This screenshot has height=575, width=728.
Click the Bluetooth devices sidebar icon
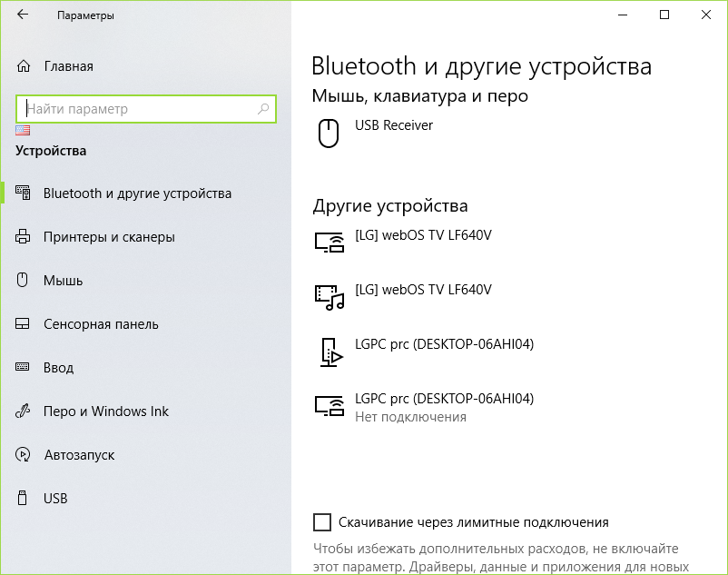[x=23, y=193]
